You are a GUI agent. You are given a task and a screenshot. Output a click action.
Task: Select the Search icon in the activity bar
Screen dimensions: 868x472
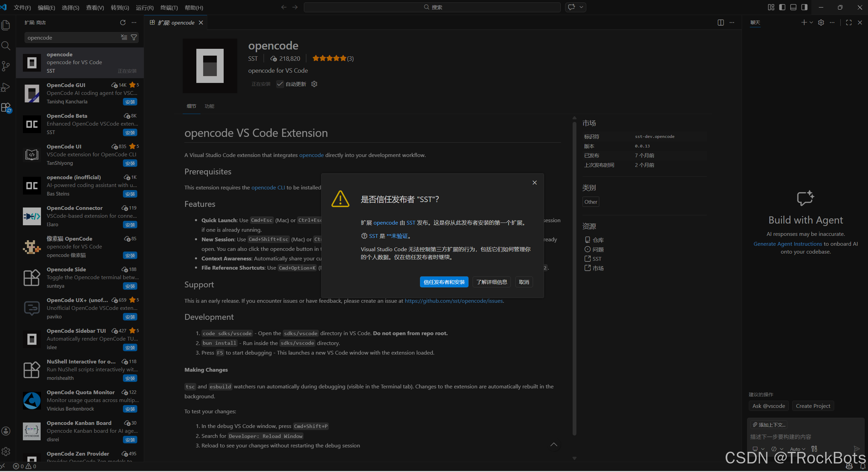tap(6, 45)
